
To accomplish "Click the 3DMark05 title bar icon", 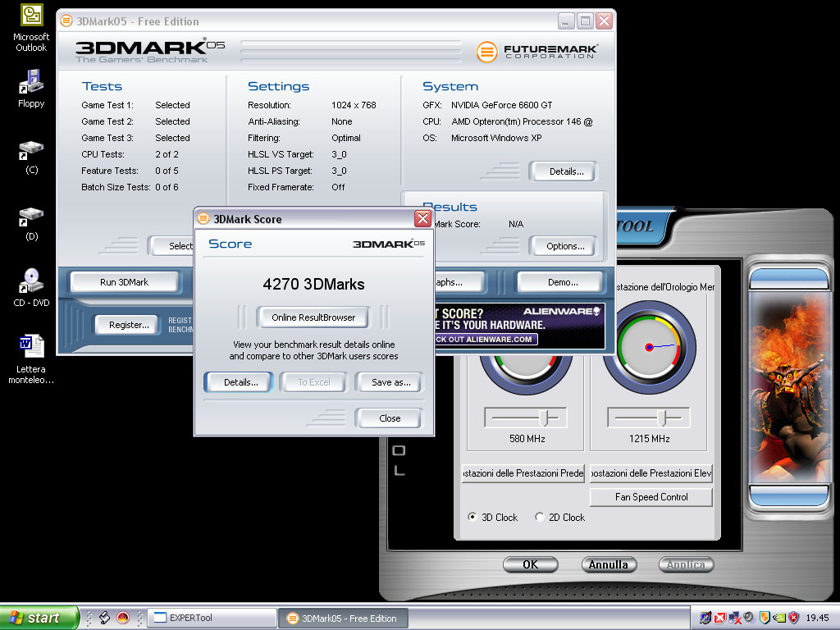I will pos(66,21).
